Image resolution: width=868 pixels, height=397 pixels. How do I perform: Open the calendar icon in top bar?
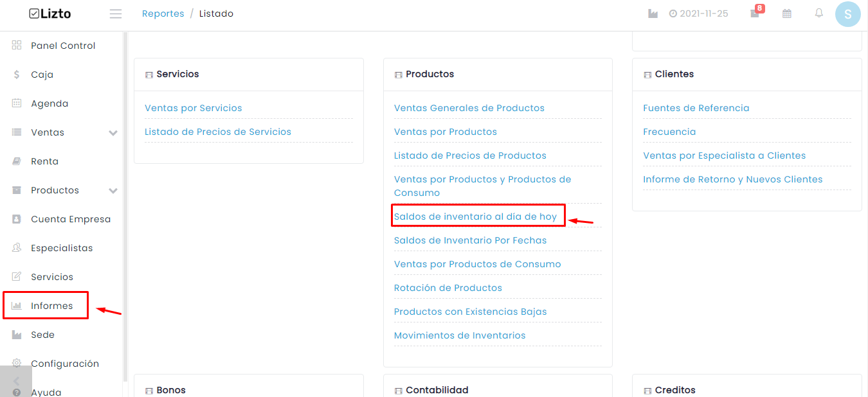point(786,13)
